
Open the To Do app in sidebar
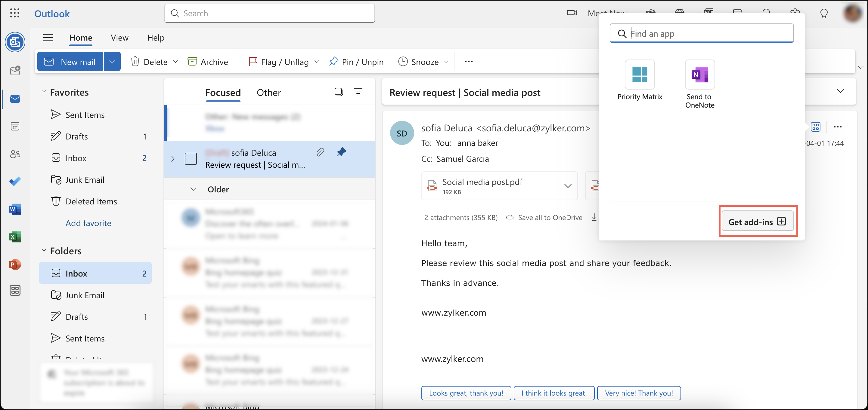[x=15, y=182]
